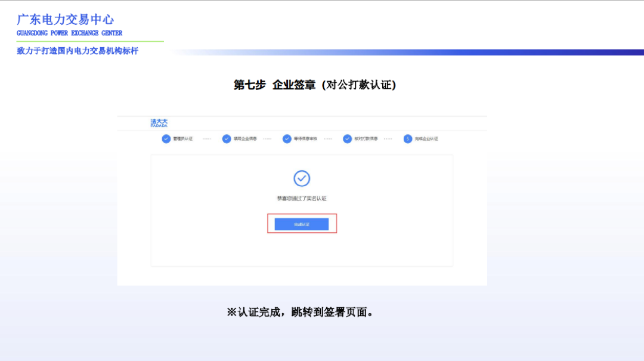Select the 完成企业认证 step label

(427, 138)
